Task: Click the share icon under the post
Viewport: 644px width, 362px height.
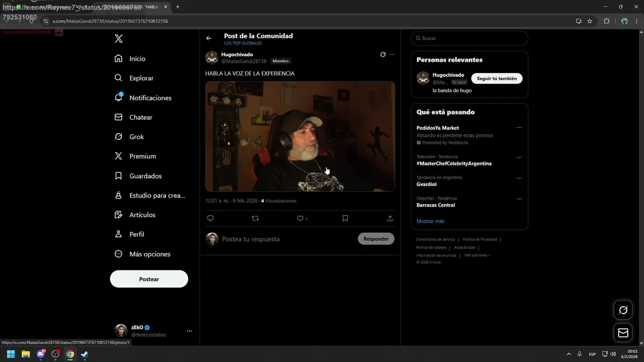Action: (x=390, y=218)
